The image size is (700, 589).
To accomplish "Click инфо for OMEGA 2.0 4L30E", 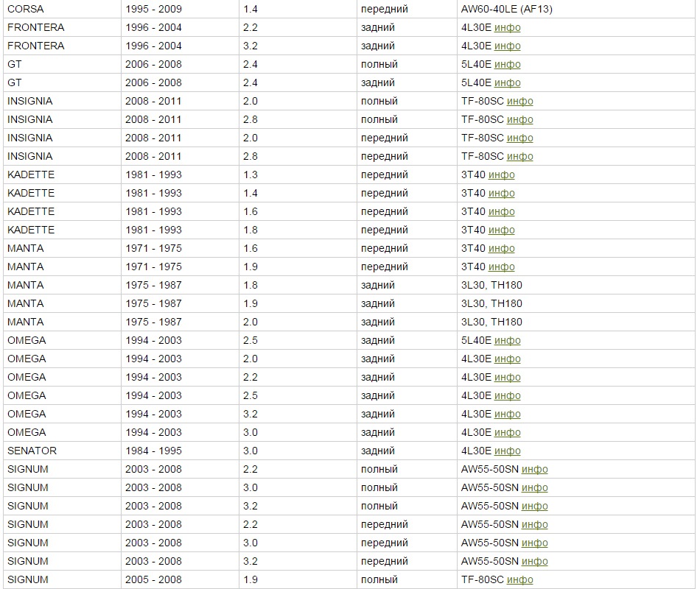I will [x=507, y=359].
